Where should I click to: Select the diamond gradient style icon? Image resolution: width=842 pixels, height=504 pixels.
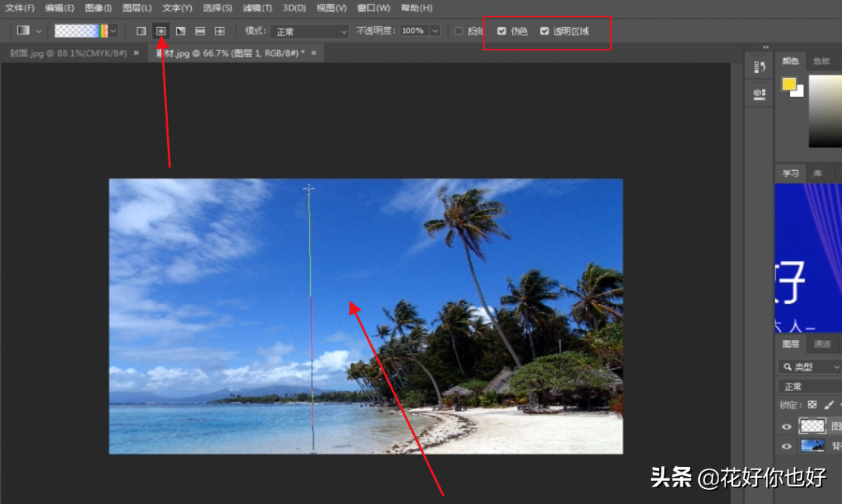220,31
